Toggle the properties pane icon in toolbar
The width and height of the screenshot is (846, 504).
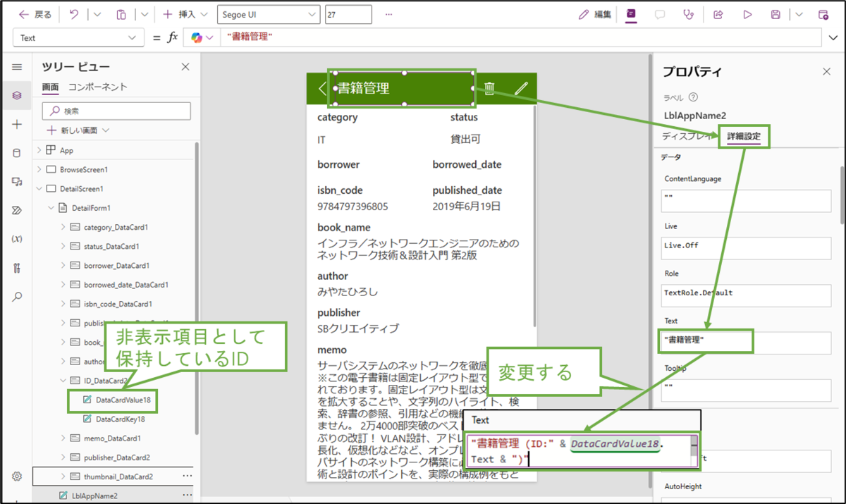tap(631, 14)
